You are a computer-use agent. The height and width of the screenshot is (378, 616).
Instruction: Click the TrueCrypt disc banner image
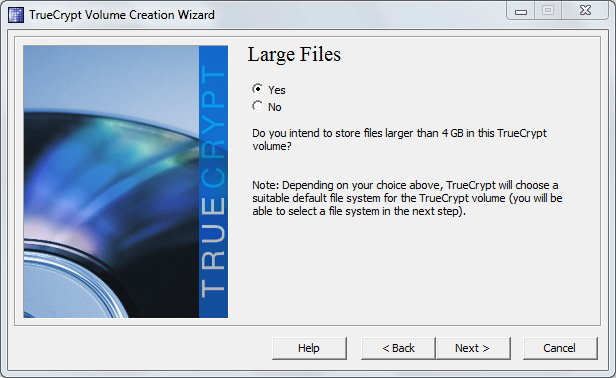click(125, 182)
